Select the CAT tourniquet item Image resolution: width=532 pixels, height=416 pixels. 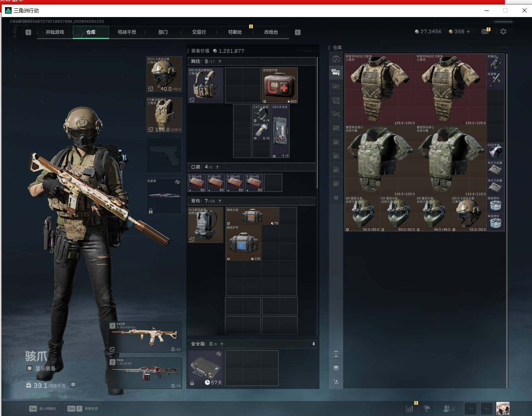pos(261,114)
